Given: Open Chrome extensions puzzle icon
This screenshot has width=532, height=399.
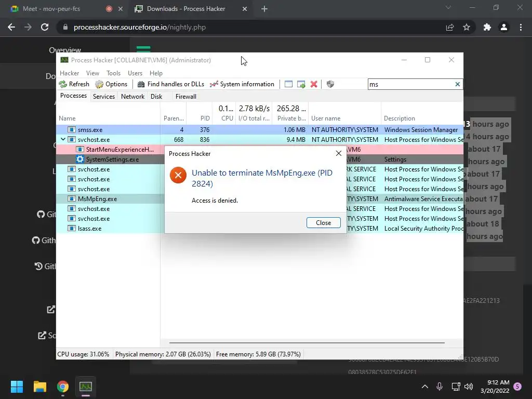Looking at the screenshot, I should click(x=487, y=27).
